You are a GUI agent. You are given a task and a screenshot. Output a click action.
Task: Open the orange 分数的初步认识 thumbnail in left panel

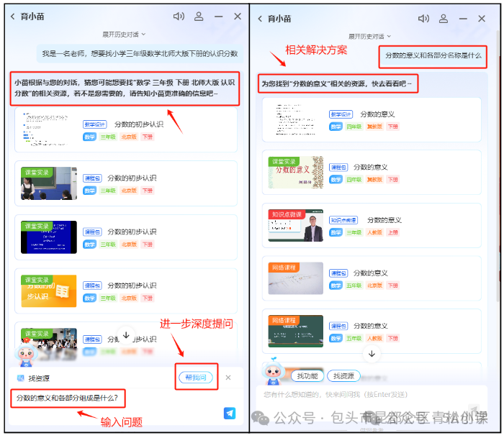pyautogui.click(x=48, y=291)
